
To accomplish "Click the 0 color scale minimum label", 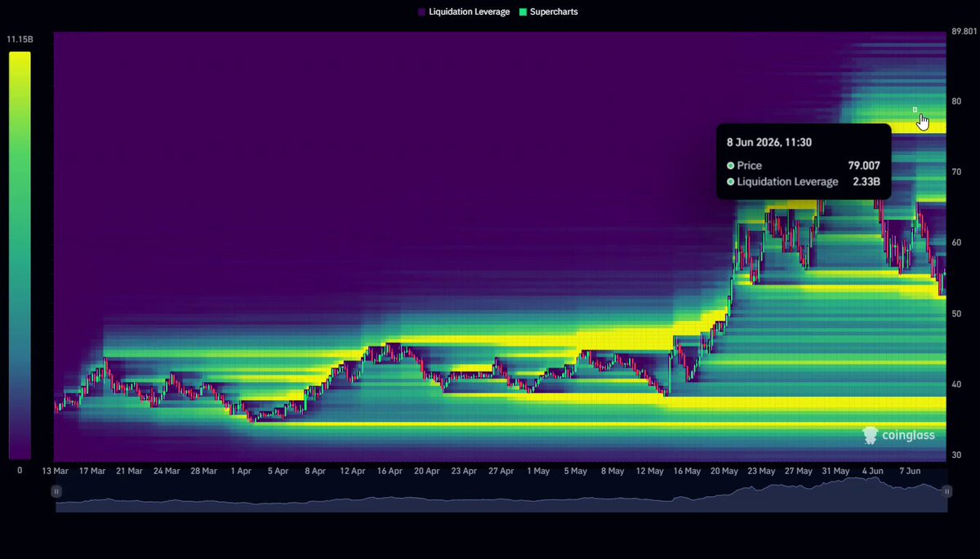I will [20, 471].
